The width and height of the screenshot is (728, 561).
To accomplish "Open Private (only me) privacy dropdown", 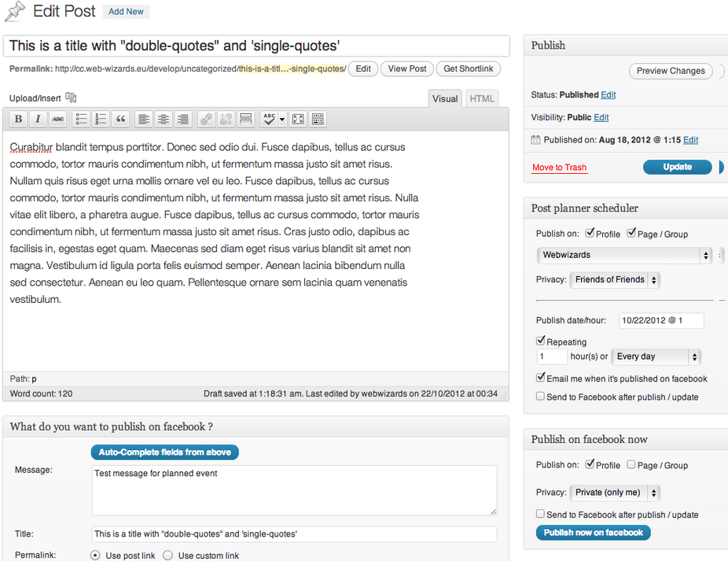I will (614, 493).
